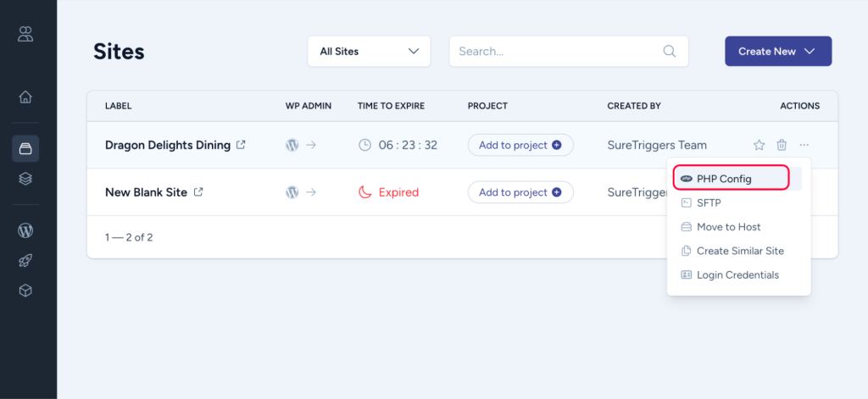Viewport: 868px width, 399px height.
Task: Click the SFTP terminal icon in menu
Action: (x=687, y=202)
